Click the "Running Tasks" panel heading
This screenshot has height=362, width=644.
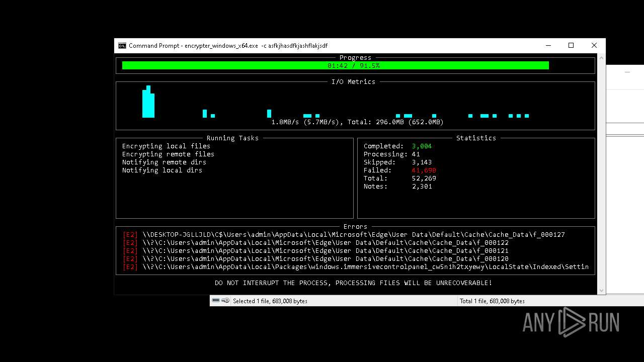tap(232, 138)
